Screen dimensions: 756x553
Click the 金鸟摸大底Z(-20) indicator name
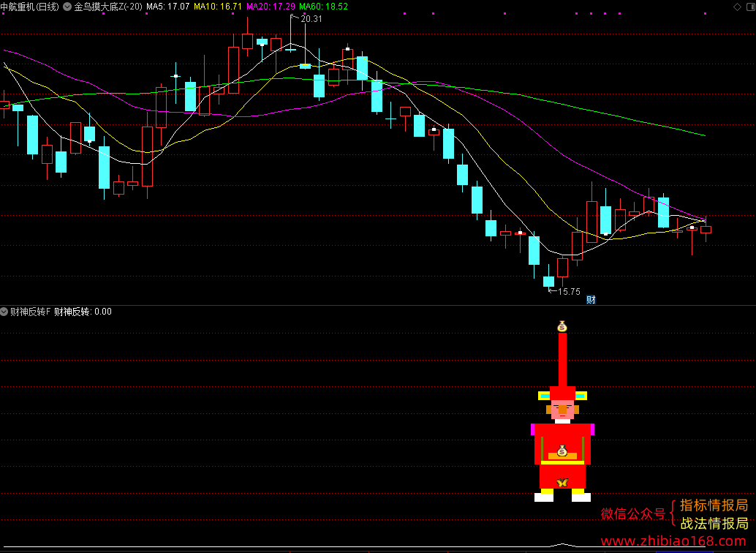108,7
